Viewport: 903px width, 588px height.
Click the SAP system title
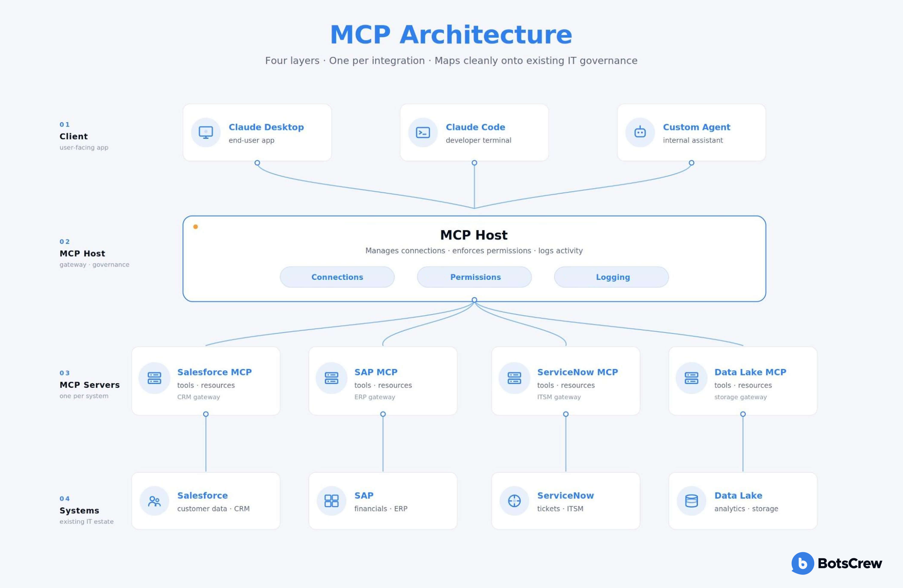coord(364,495)
